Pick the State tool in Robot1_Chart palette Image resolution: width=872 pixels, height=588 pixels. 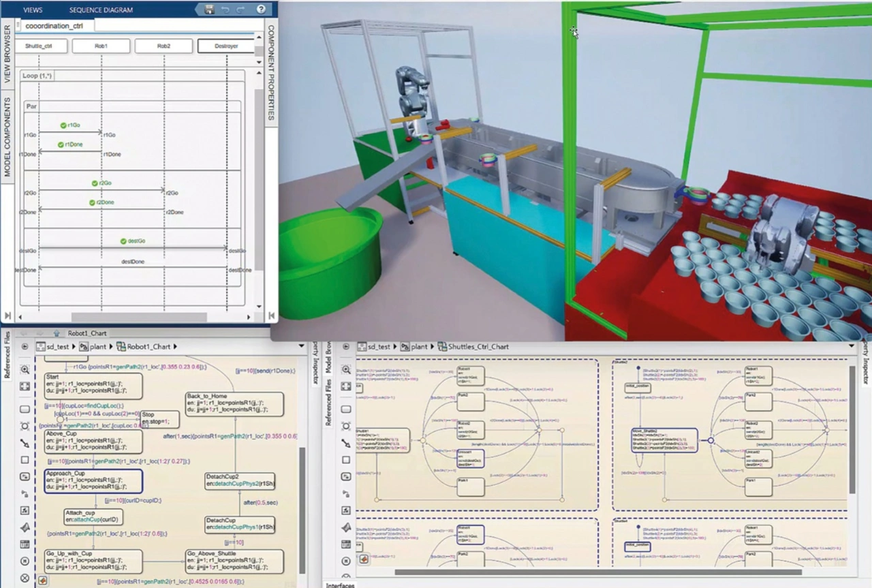(25, 409)
